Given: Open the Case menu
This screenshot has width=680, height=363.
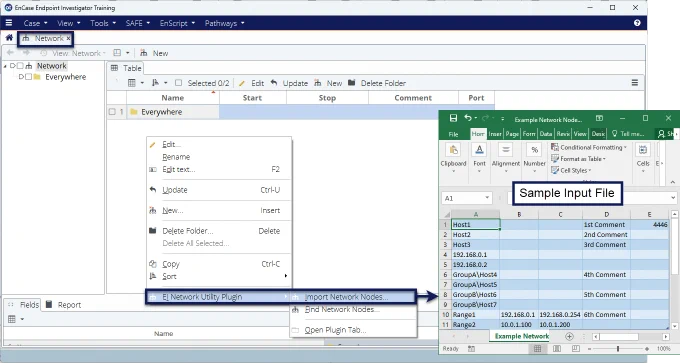Looking at the screenshot, I should (x=36, y=23).
